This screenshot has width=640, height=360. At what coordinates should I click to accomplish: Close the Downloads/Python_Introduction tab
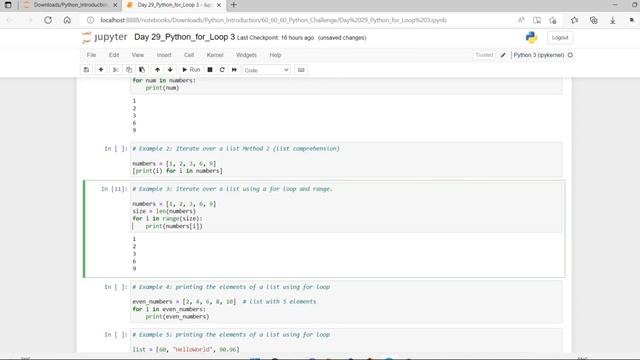pos(115,5)
